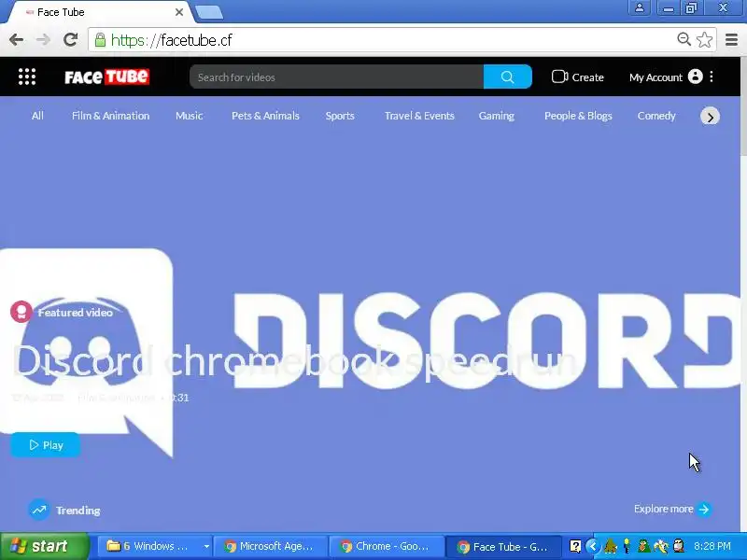747x560 pixels.
Task: Go back with the browser back arrow
Action: click(16, 39)
